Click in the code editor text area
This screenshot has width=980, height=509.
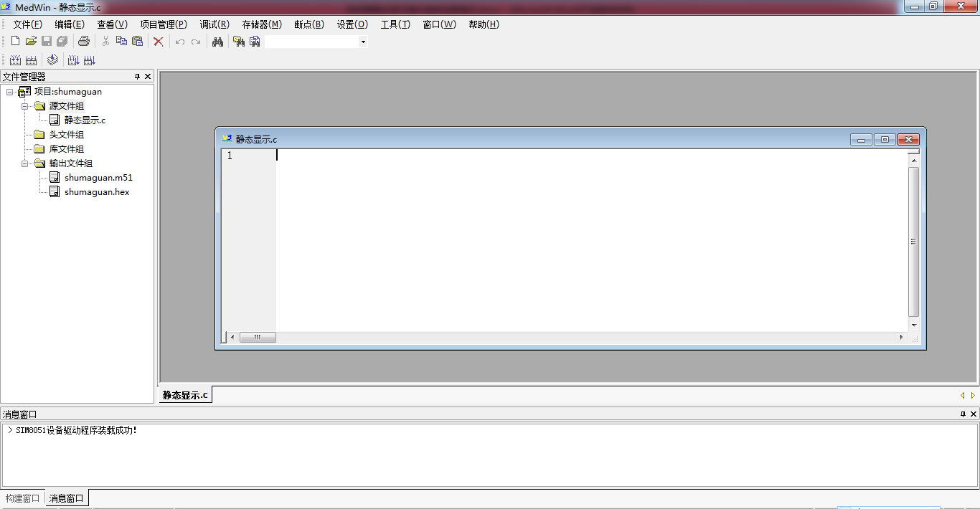tap(591, 240)
